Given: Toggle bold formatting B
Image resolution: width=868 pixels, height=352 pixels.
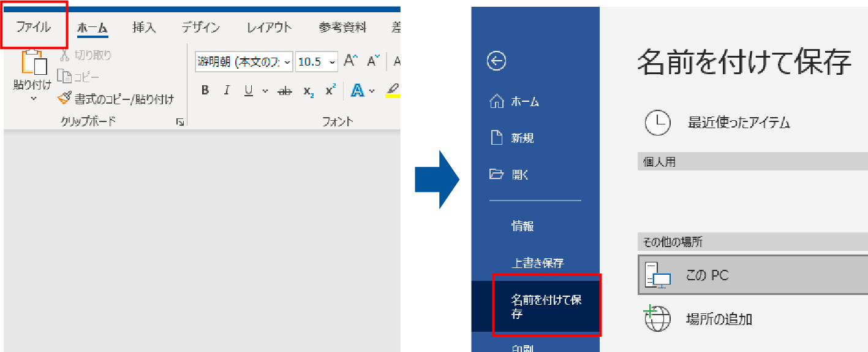Looking at the screenshot, I should point(205,91).
